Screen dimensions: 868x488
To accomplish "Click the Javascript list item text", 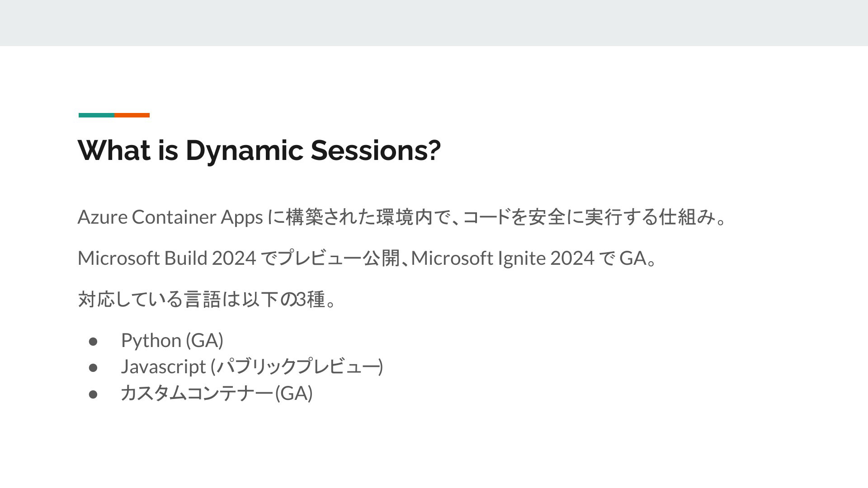I will 252,366.
